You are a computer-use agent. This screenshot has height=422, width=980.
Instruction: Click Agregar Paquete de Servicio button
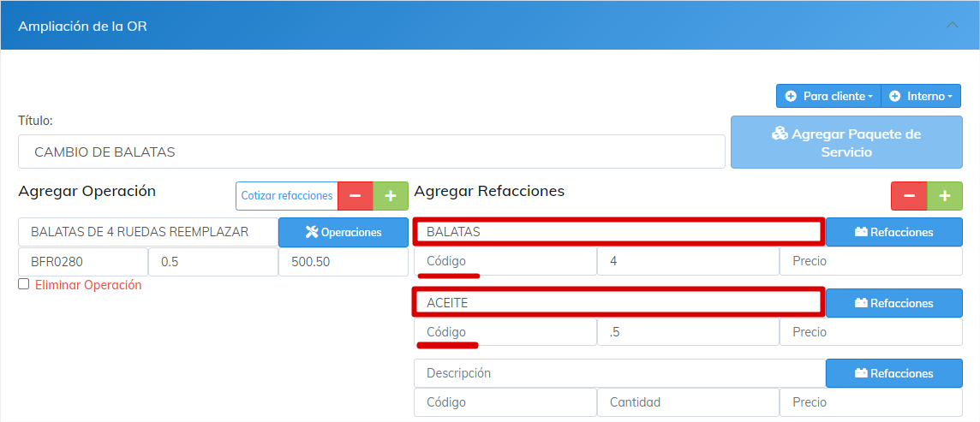[x=846, y=143]
